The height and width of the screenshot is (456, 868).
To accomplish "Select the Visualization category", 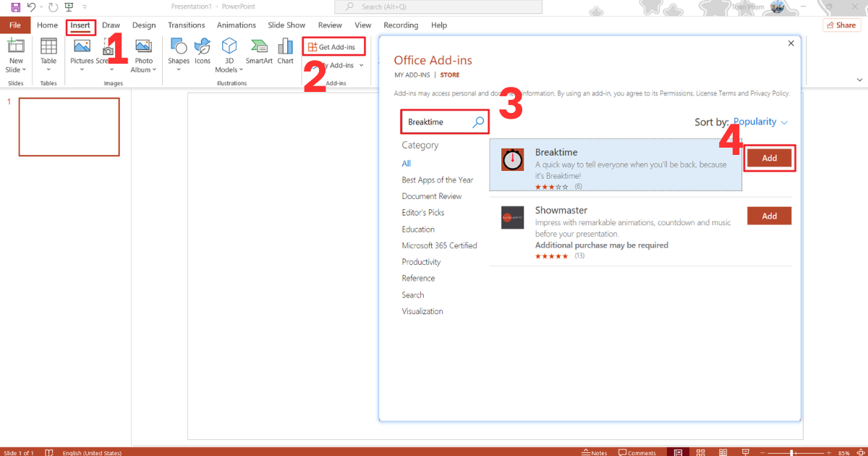I will click(422, 311).
